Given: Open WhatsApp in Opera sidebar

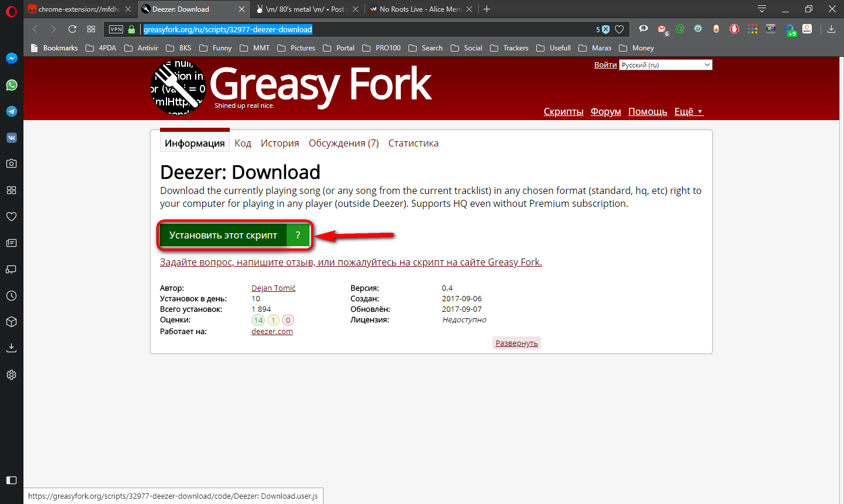Looking at the screenshot, I should click(x=11, y=85).
